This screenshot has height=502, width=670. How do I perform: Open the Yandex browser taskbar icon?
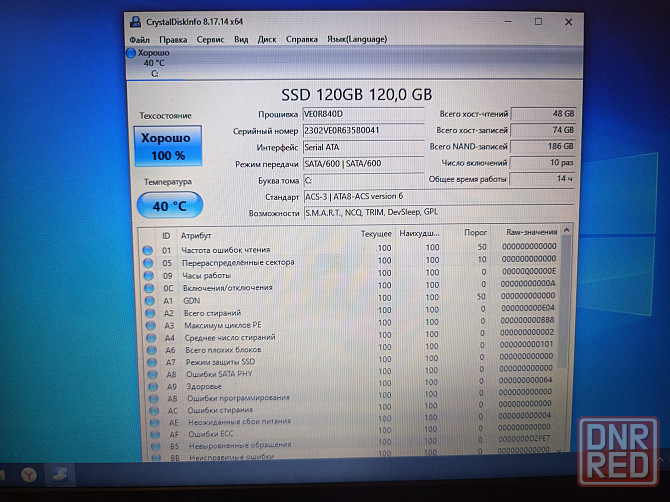click(29, 475)
